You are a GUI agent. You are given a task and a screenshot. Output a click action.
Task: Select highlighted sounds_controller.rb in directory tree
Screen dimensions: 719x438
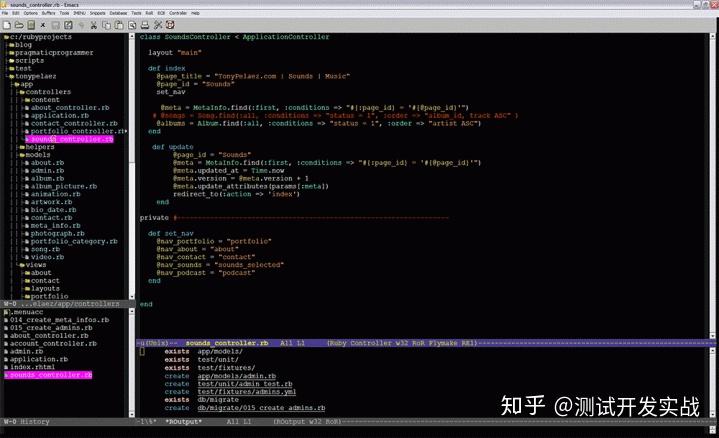[x=69, y=139]
